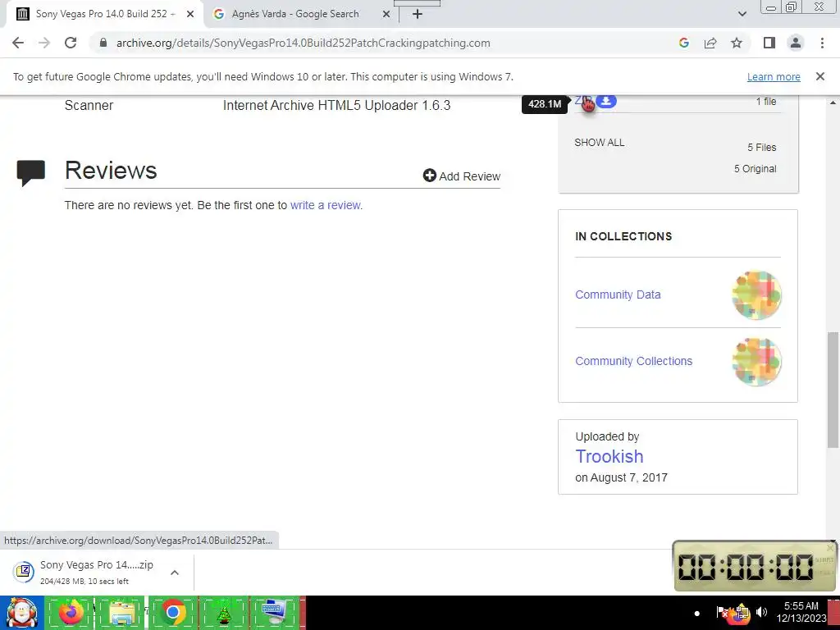Click the "on August 7, 2017" upload date
Screen dimensions: 840x630
click(622, 477)
